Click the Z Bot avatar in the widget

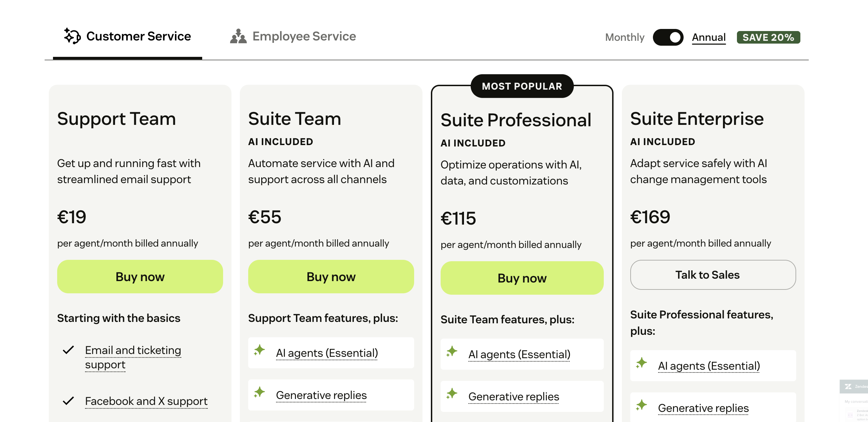click(x=850, y=415)
